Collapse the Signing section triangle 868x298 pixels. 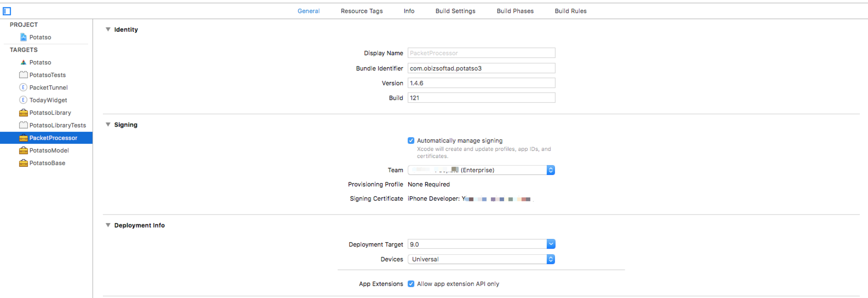point(108,125)
